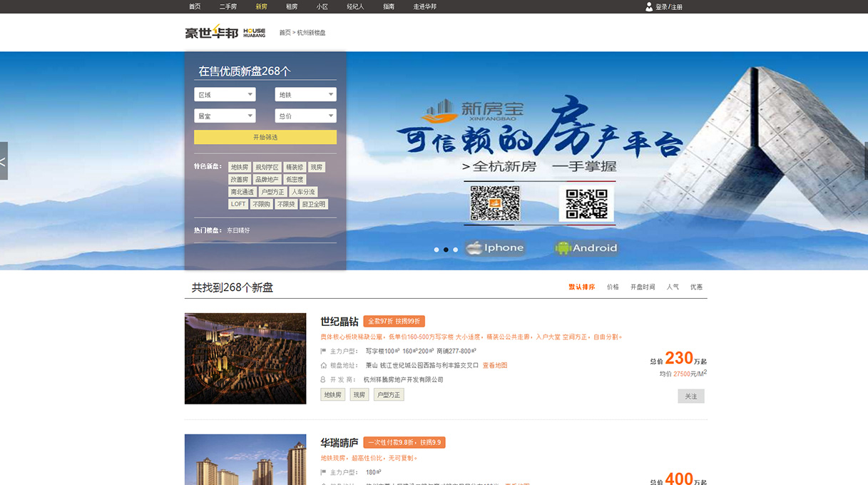Click the right black-and-white QR code
The image size is (868, 485).
coord(586,204)
